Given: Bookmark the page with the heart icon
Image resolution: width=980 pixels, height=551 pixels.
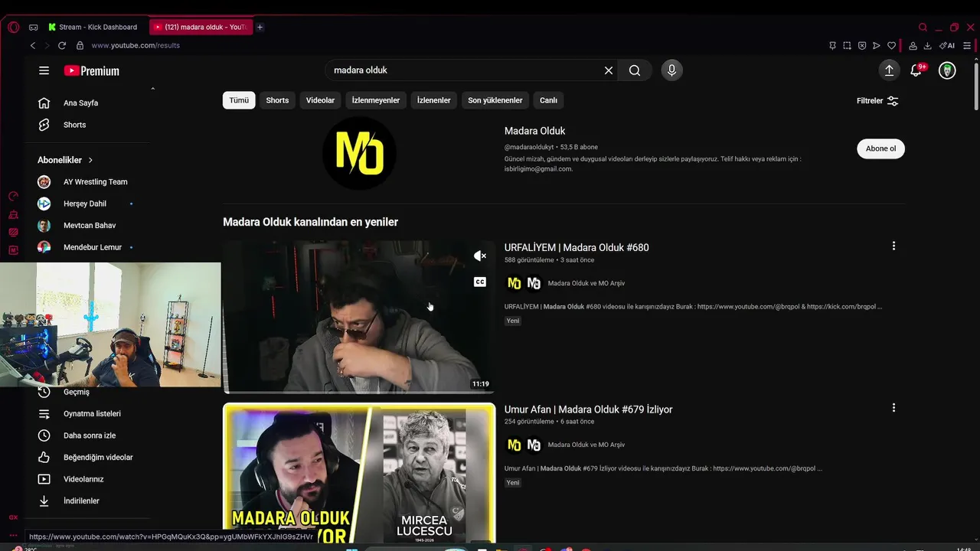Looking at the screenshot, I should [x=891, y=46].
